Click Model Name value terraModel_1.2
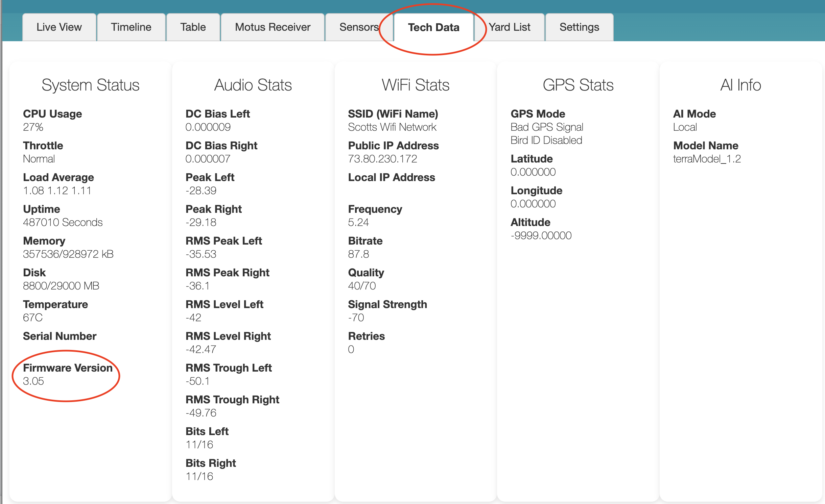The image size is (825, 504). pyautogui.click(x=707, y=159)
